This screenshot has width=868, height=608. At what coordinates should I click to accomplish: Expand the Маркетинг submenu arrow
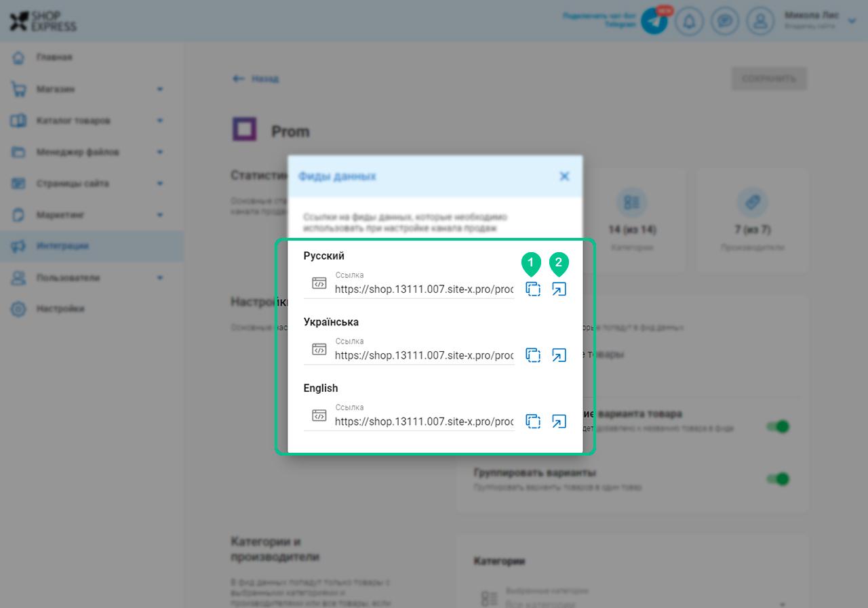[x=160, y=215]
